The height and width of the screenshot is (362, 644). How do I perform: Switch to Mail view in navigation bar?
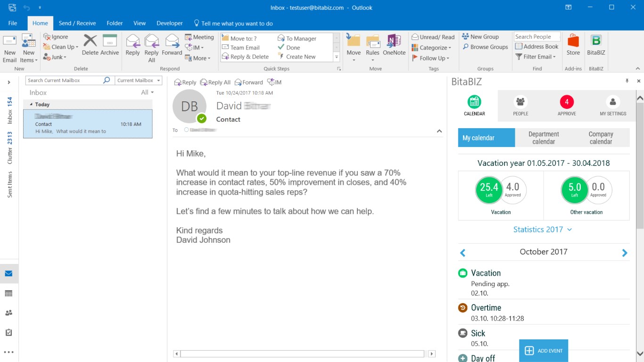coord(8,273)
